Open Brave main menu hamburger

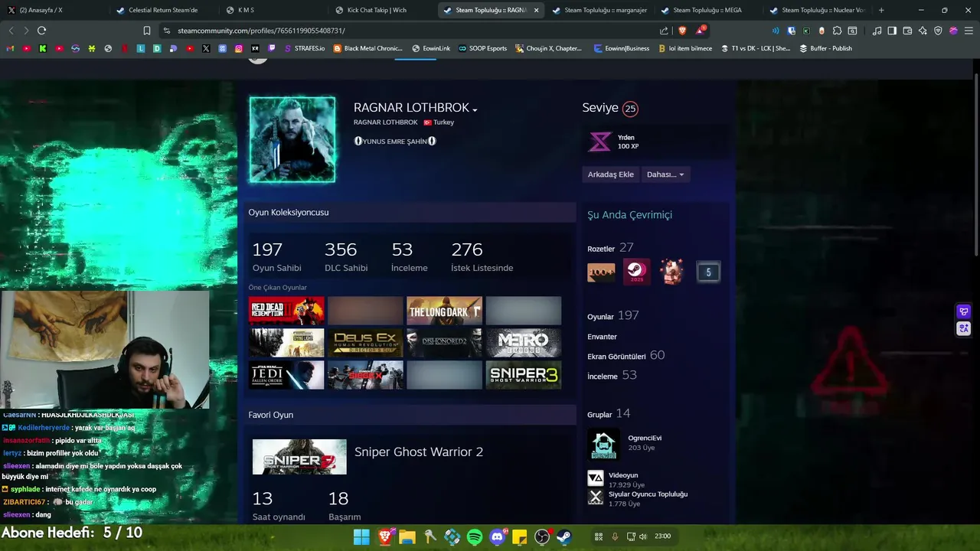pos(969,31)
